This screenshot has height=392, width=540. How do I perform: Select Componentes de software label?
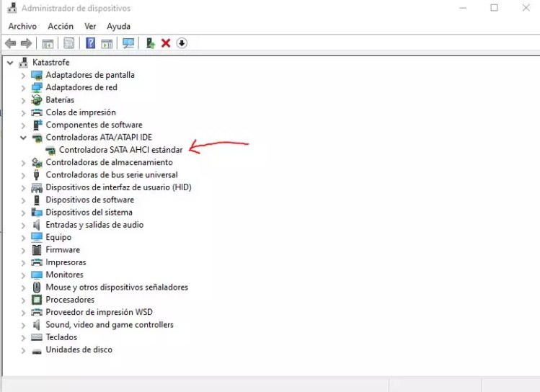click(94, 125)
